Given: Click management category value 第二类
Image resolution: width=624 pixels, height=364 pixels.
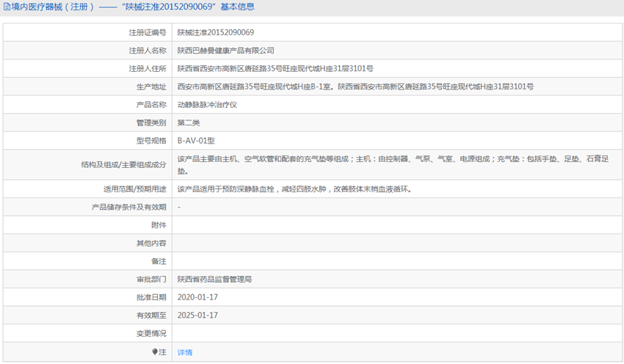Looking at the screenshot, I should [x=189, y=123].
